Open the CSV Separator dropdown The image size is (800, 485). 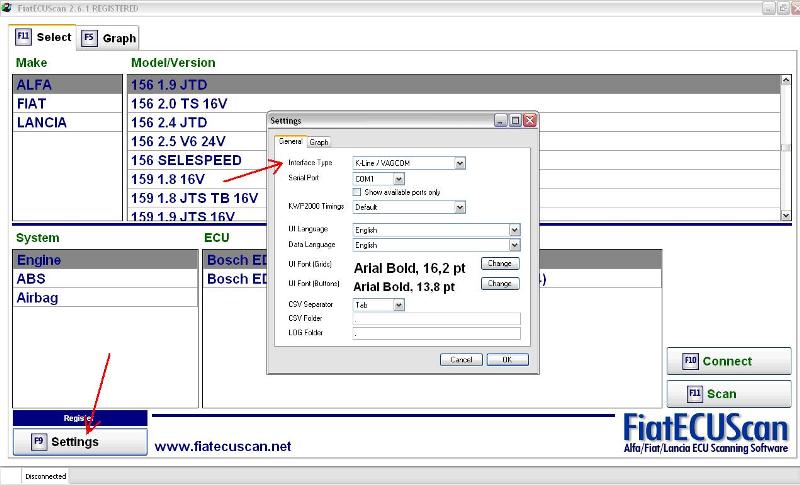[399, 305]
